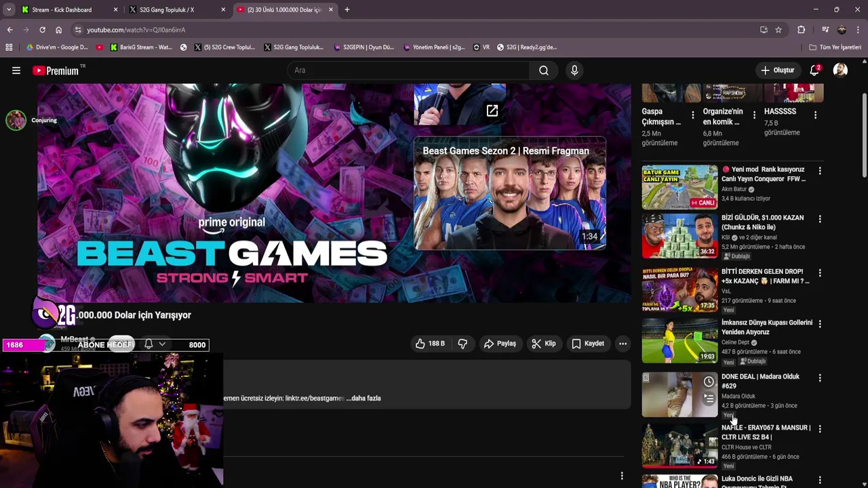Open Drive'ım - Google Drive bookmark
The image size is (868, 488).
tap(57, 47)
